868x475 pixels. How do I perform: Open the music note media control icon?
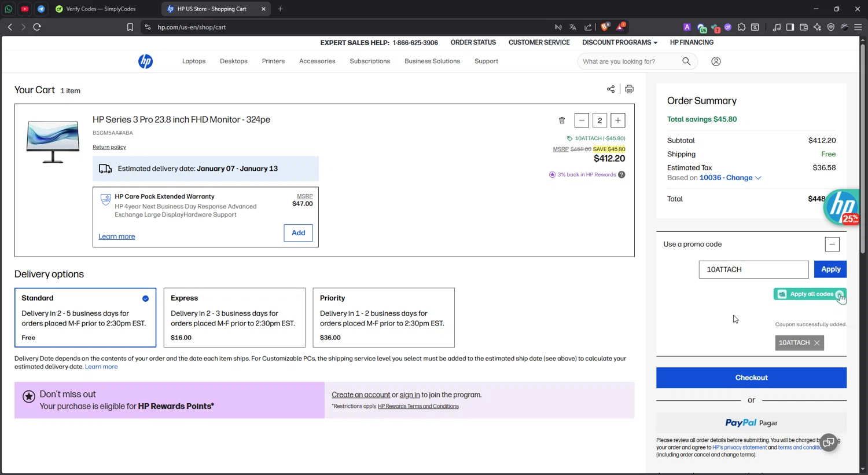[777, 27]
